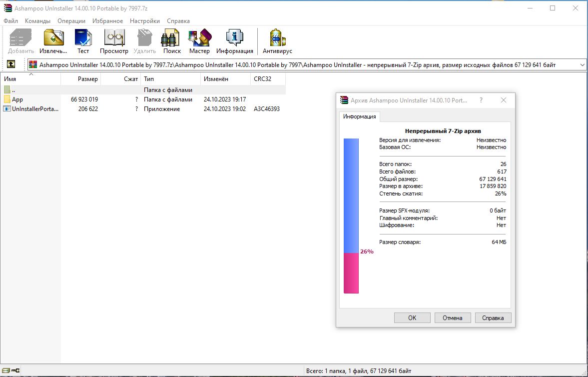Sort by the Имя column header

click(30, 79)
